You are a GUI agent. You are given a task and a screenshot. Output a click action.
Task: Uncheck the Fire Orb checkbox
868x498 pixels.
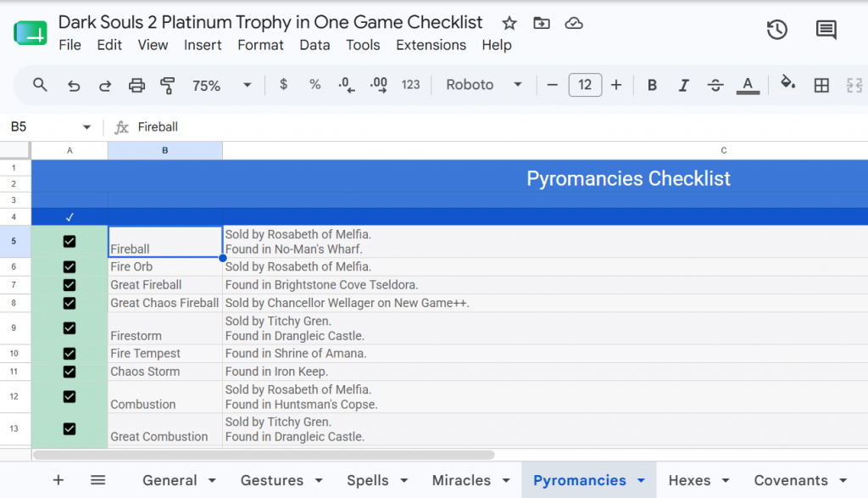[x=70, y=267]
